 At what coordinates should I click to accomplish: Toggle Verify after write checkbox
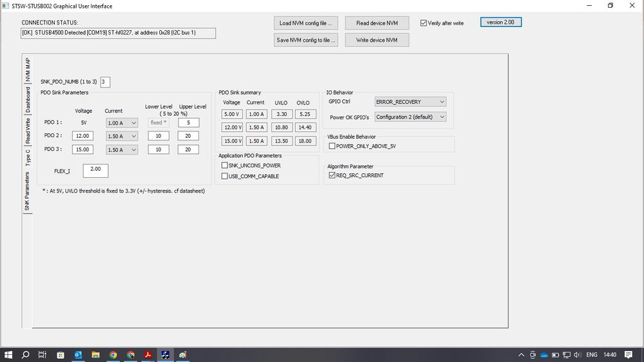[424, 23]
